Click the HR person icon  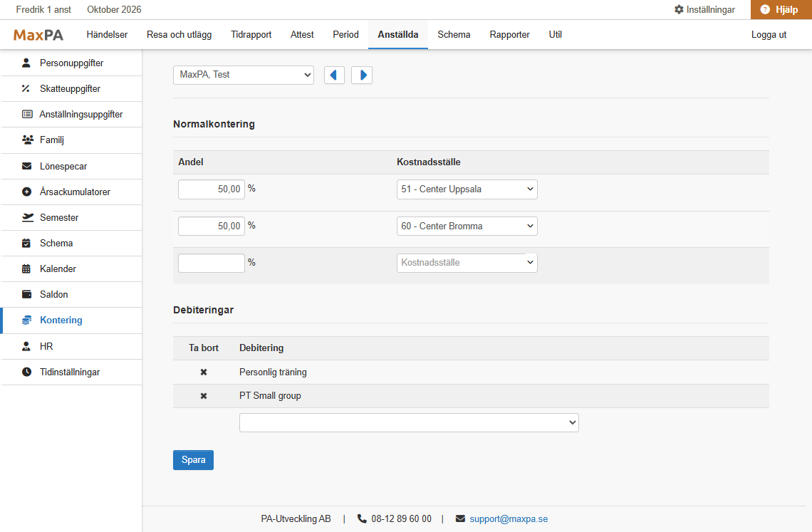(26, 346)
